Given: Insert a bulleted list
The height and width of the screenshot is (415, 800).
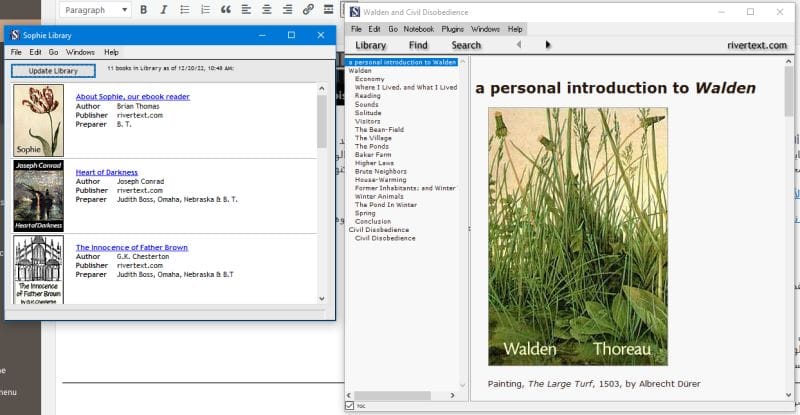Looking at the screenshot, I should tap(184, 10).
